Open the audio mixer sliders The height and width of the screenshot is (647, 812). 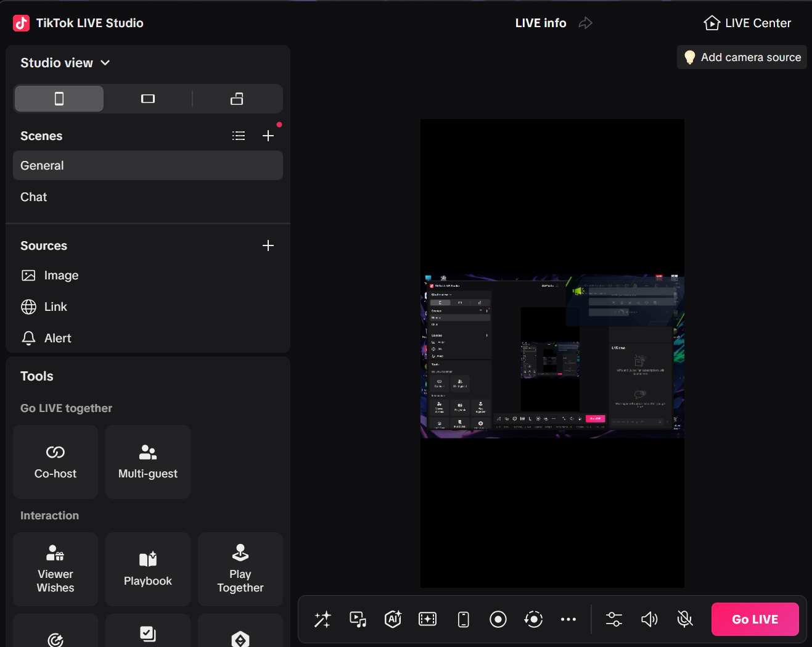(613, 619)
